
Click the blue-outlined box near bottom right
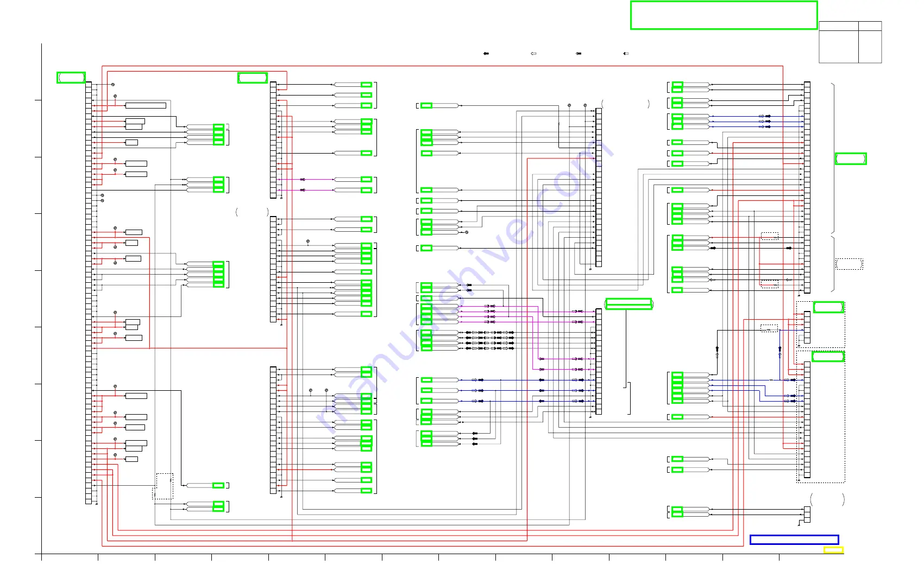(x=794, y=539)
